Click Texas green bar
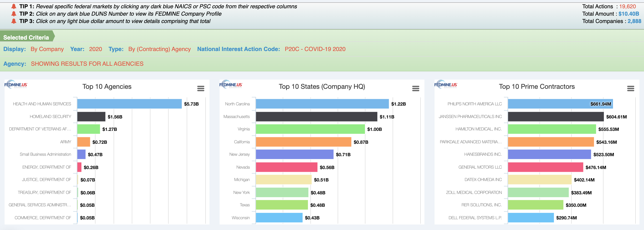 tap(282, 205)
